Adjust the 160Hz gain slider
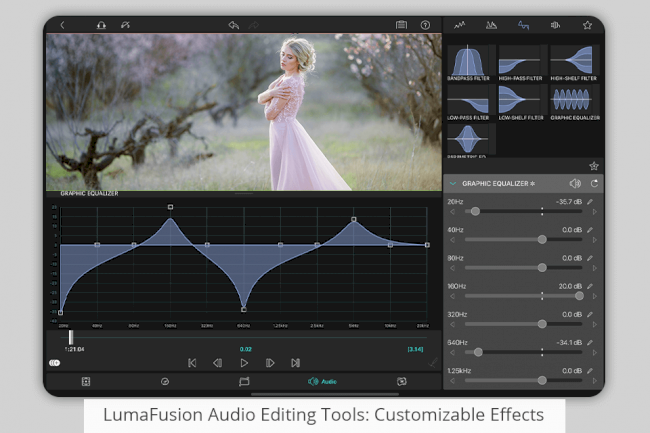 [523, 296]
